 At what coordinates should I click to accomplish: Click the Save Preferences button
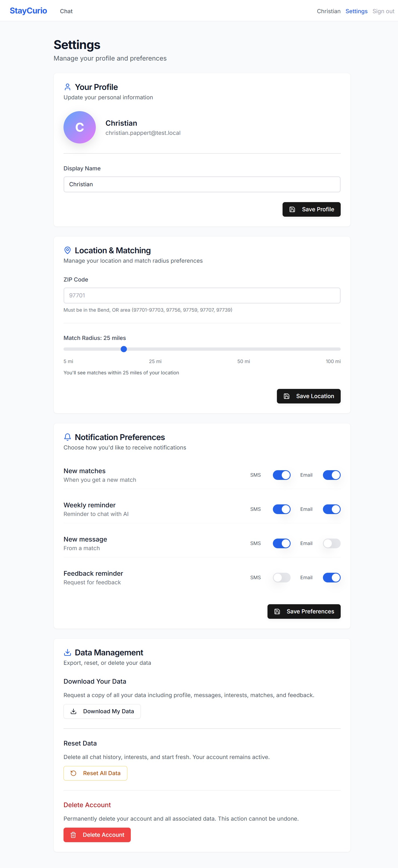(x=304, y=611)
